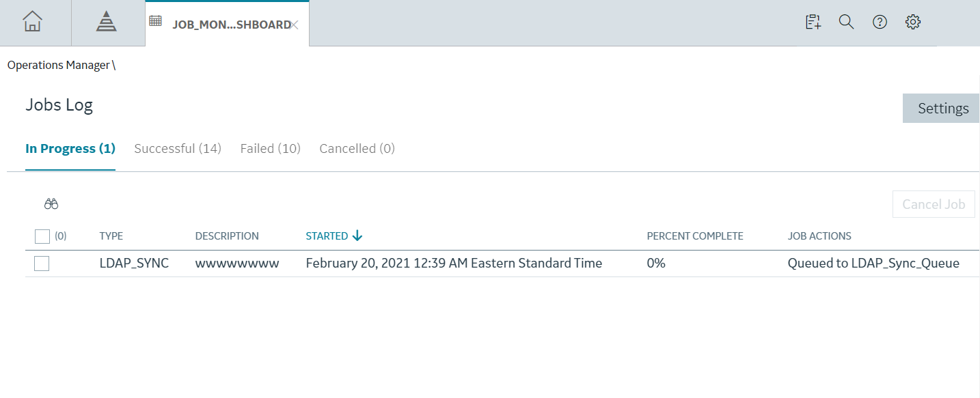Viewport: 980px width, 398px height.
Task: Open the help question mark icon
Action: click(880, 22)
